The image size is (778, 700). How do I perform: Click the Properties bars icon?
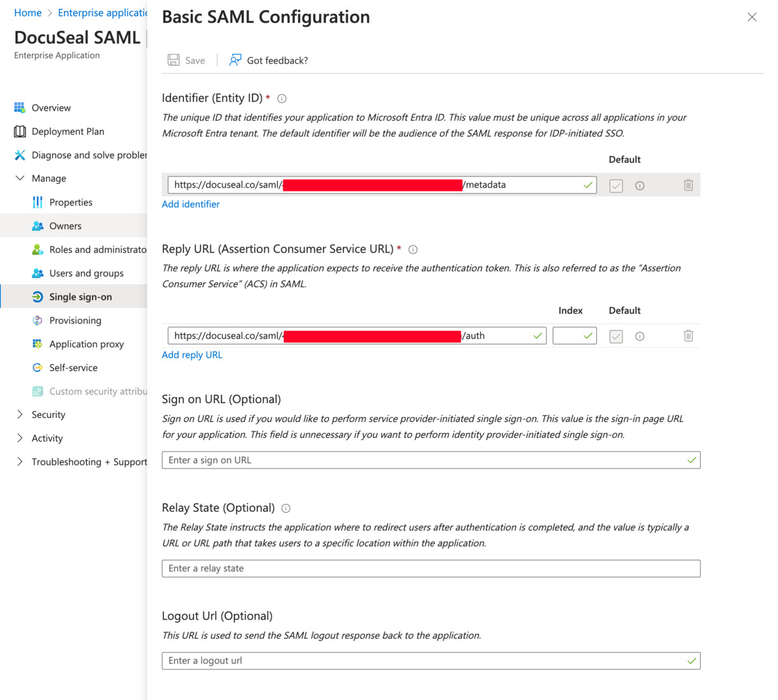pos(38,202)
